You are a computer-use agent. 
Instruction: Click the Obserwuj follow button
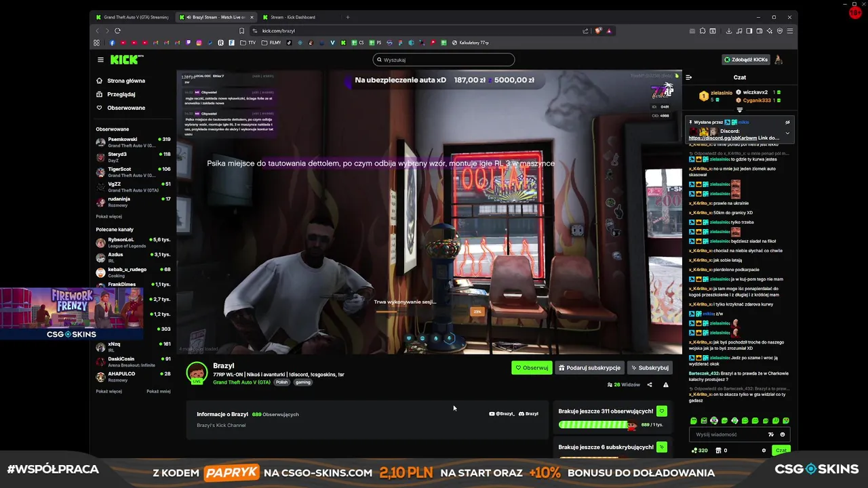click(532, 368)
